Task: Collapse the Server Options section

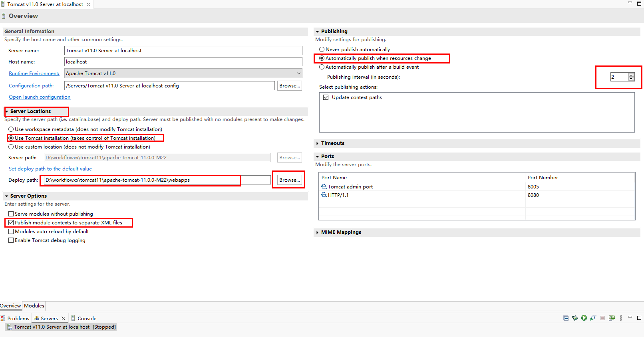Action: click(x=7, y=196)
